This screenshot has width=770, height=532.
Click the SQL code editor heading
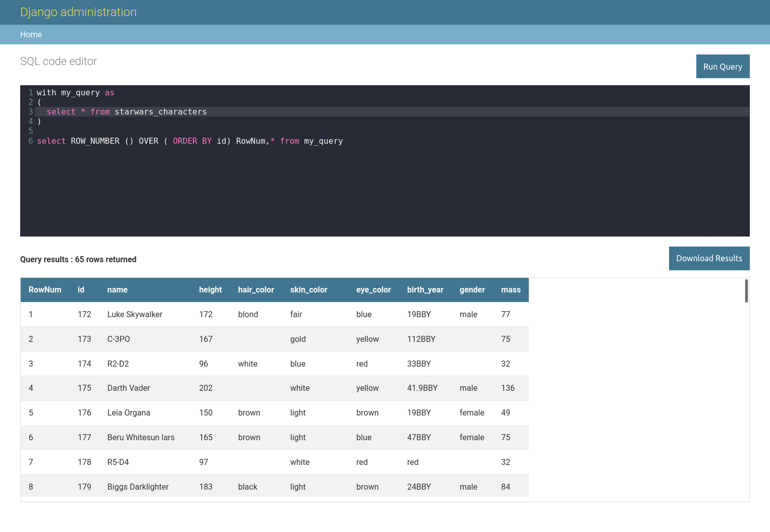[x=59, y=61]
